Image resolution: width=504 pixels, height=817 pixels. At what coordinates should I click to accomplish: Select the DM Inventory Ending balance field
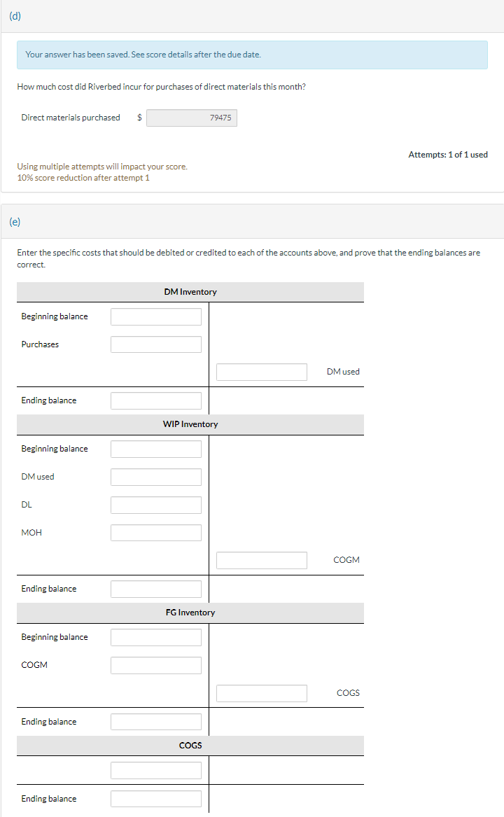155,400
